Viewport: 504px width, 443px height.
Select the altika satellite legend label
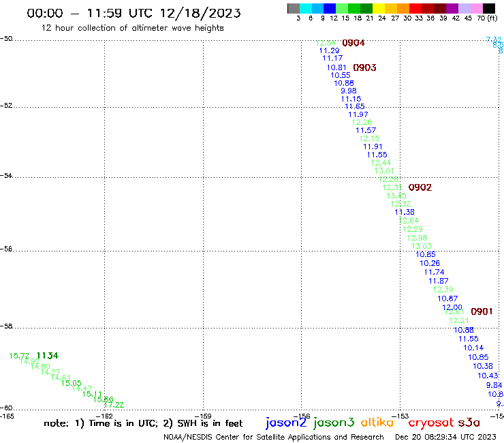pyautogui.click(x=377, y=423)
